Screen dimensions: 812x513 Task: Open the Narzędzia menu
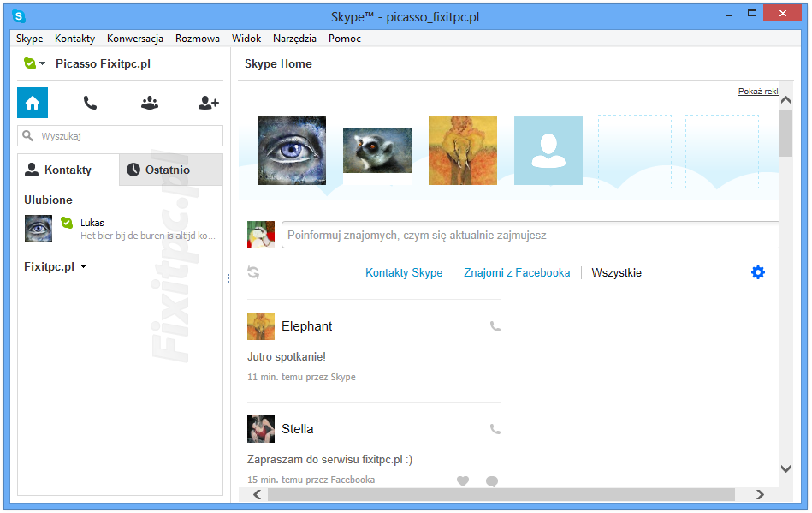click(x=294, y=39)
